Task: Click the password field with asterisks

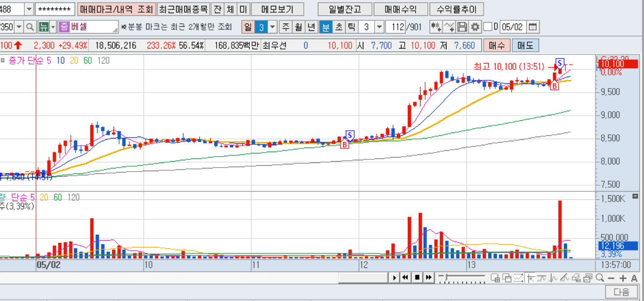Action: [54, 9]
